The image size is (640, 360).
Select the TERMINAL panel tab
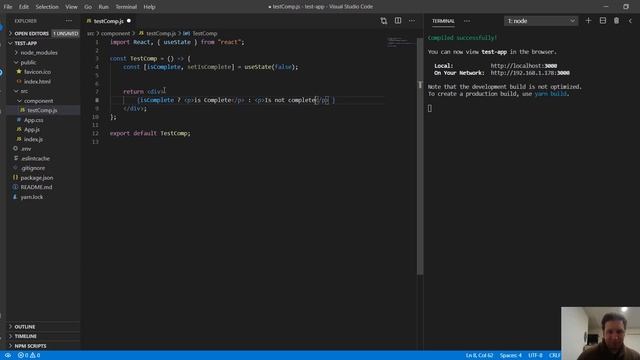tap(443, 21)
